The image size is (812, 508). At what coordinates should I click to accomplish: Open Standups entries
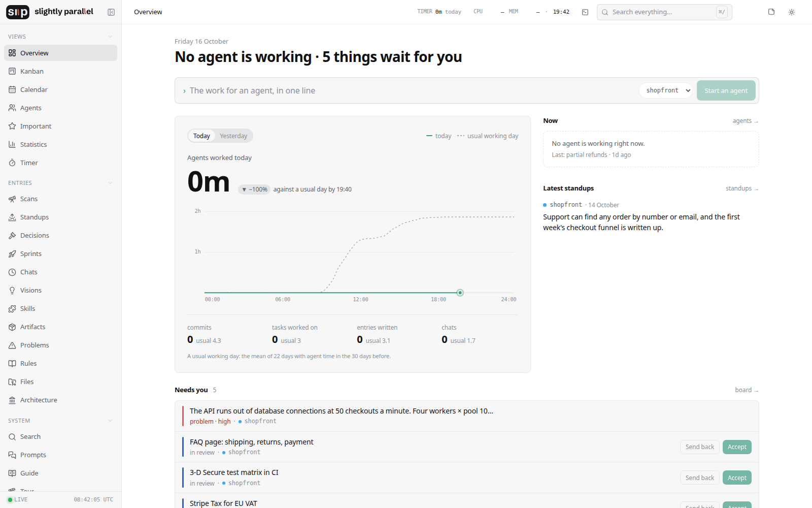point(60,217)
